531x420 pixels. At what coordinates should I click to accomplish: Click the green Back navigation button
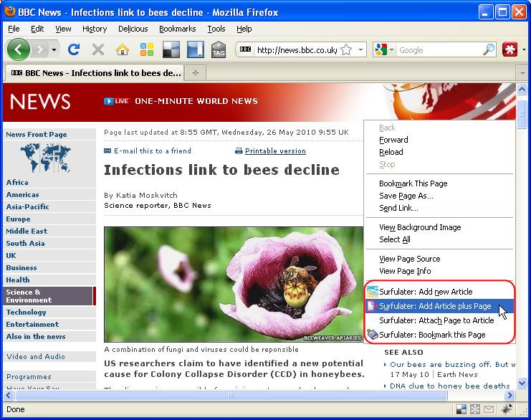(19, 49)
